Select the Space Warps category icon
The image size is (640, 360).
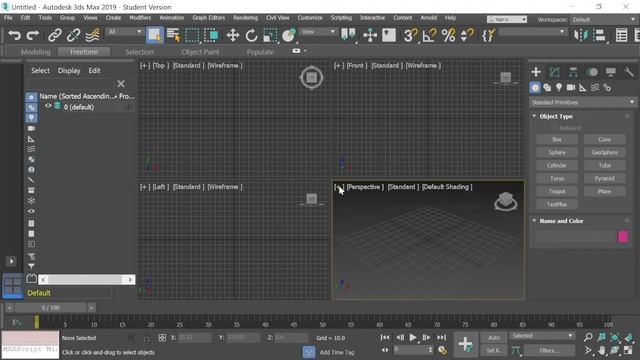point(595,88)
